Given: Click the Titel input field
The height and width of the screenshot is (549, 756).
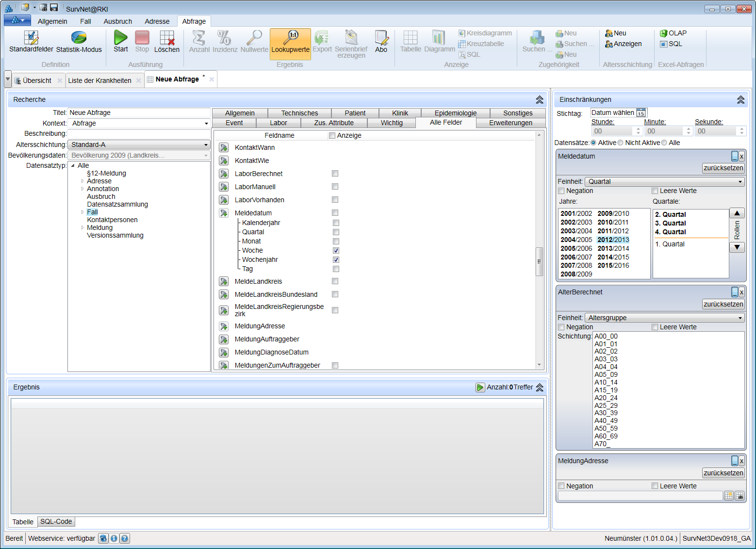Looking at the screenshot, I should [x=139, y=113].
